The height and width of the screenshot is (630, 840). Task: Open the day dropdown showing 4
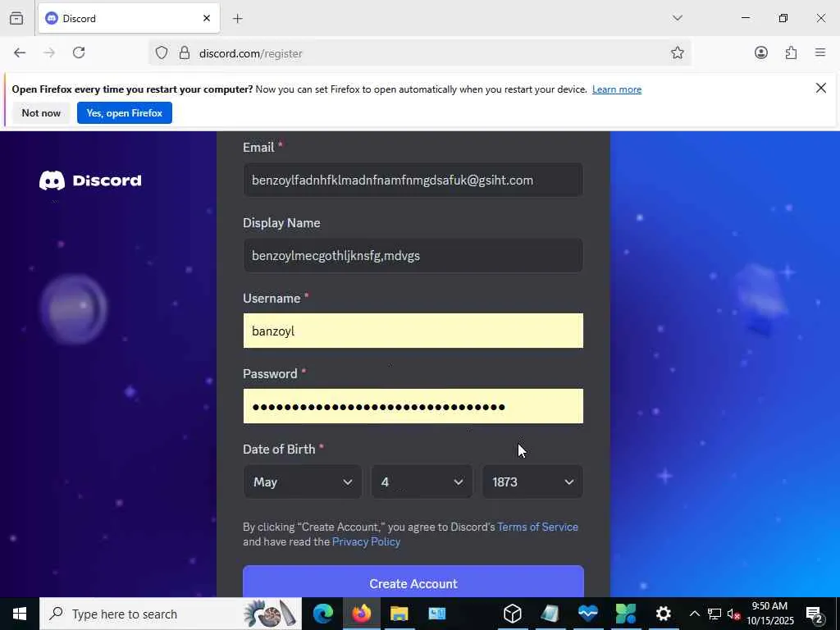pos(422,482)
